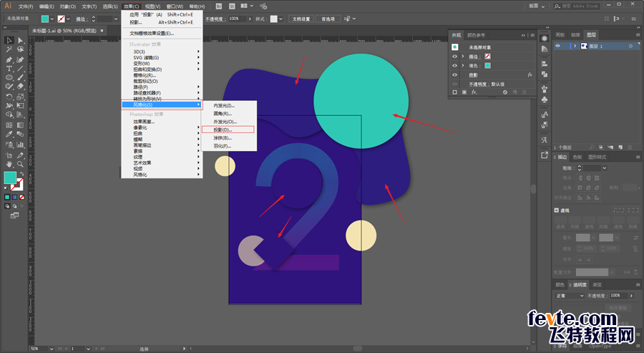Toggle visibility of 不透明度 row
Viewport: 644px width, 353px height.
[x=454, y=84]
